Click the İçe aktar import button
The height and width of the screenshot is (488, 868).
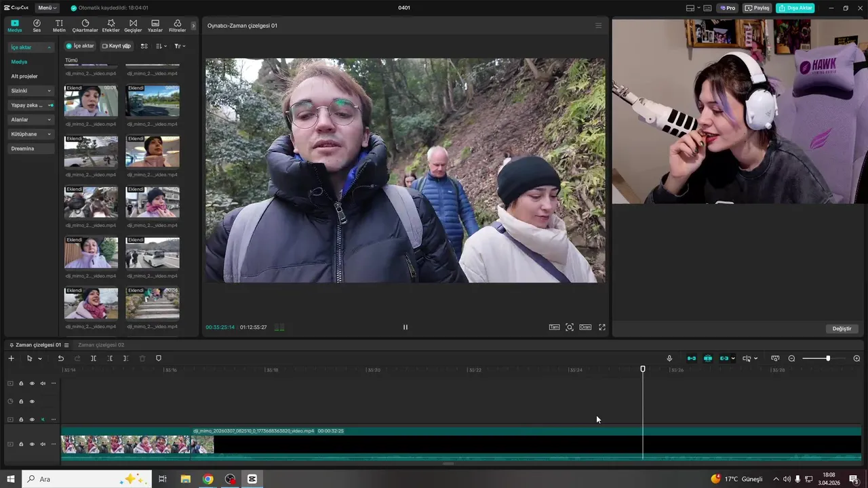pyautogui.click(x=80, y=46)
